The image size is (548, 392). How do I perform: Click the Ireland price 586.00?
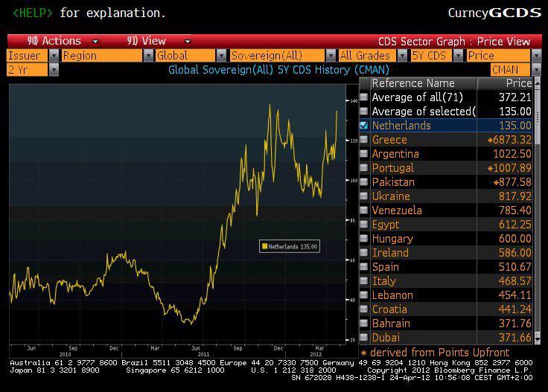[514, 253]
